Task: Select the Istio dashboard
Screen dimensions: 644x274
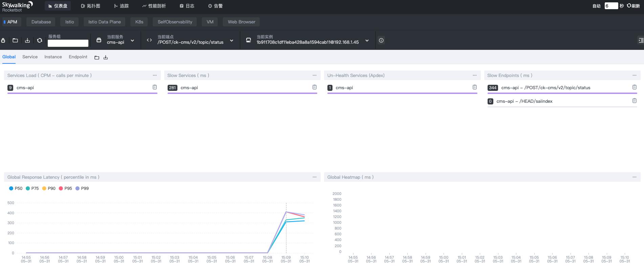Action: pos(69,22)
